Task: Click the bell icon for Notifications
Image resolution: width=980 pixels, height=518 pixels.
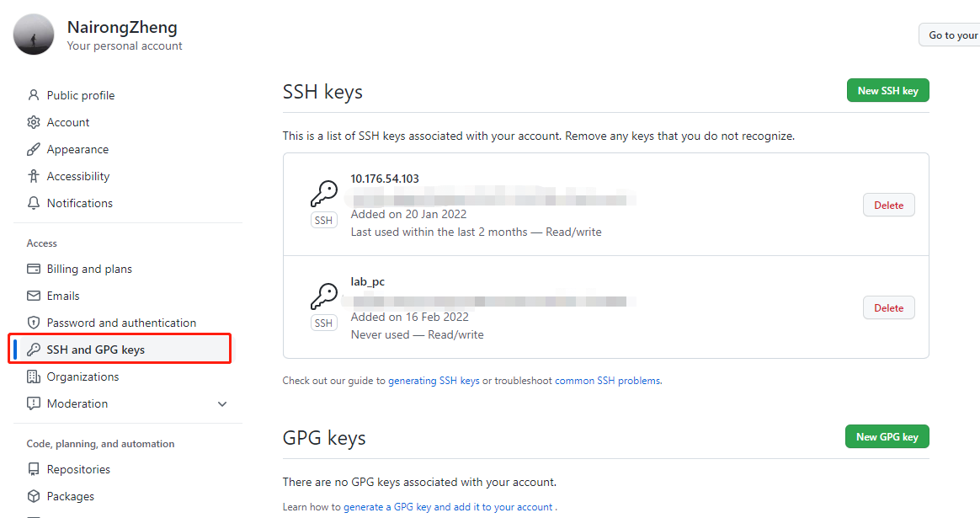Action: click(x=34, y=203)
